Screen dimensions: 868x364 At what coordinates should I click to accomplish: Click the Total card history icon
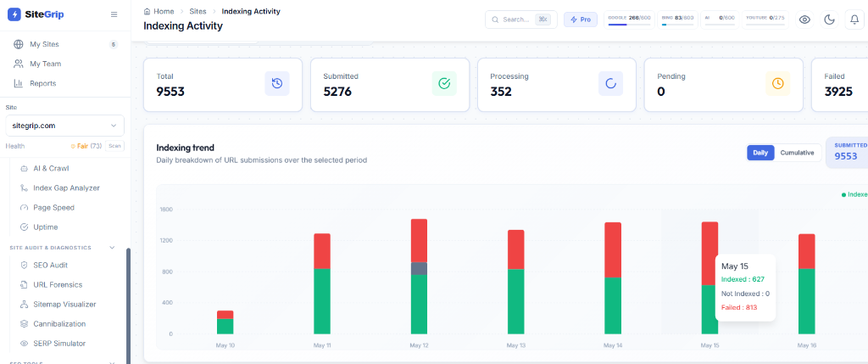coord(277,84)
